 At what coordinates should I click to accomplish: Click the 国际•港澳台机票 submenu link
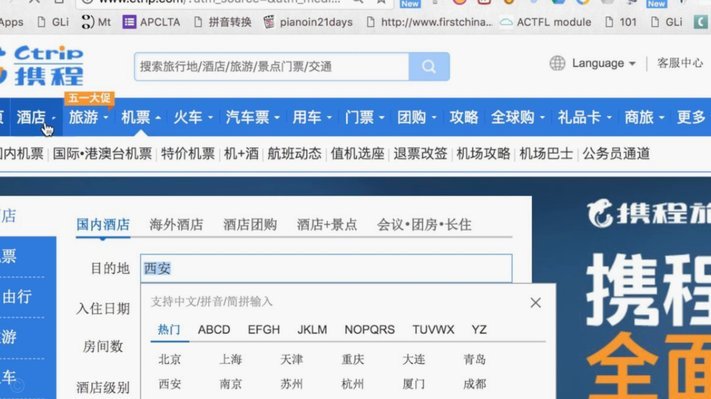(102, 154)
